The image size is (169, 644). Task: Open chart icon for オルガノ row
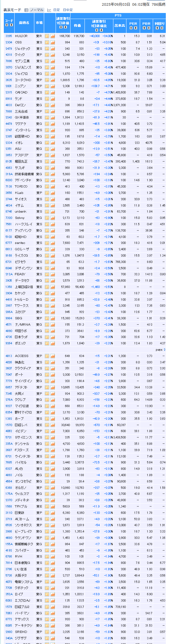[52, 488]
